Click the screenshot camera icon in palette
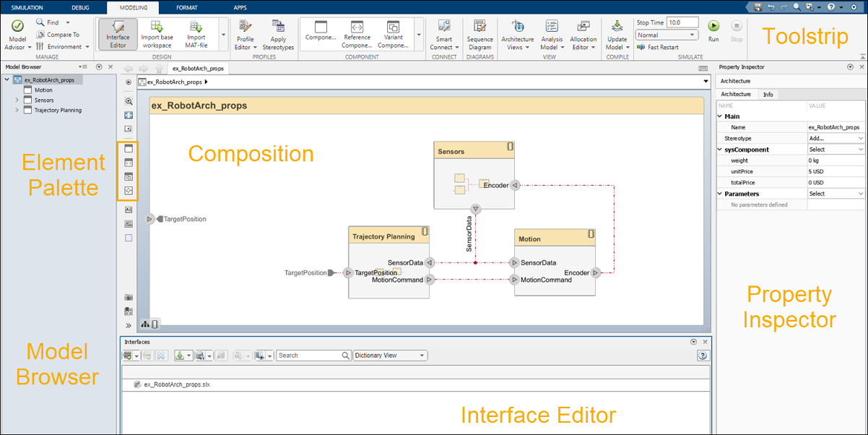 (129, 297)
